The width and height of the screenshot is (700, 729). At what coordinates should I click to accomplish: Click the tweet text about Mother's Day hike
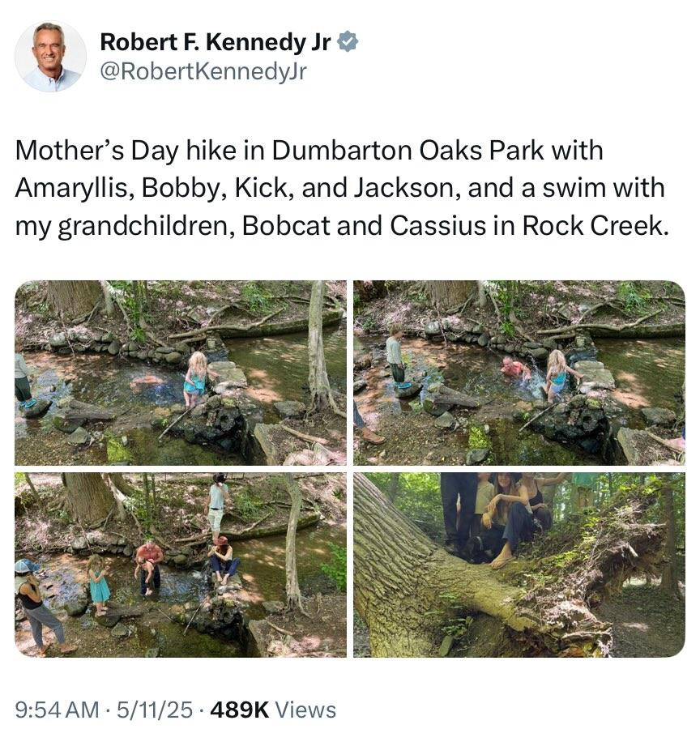[x=342, y=188]
